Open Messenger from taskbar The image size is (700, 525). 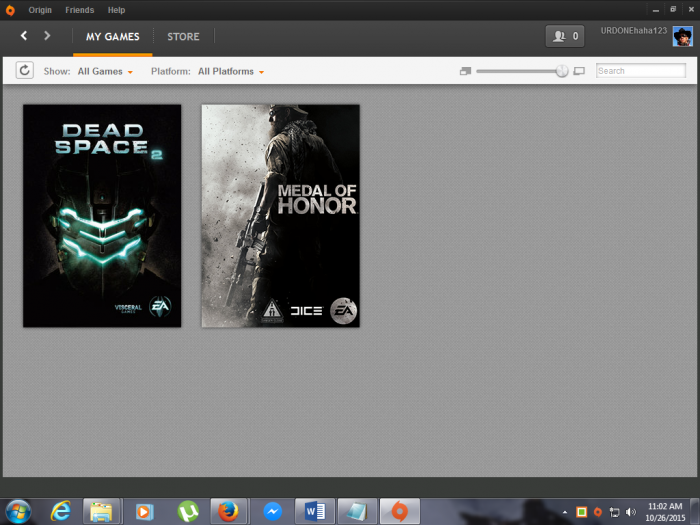tap(272, 512)
